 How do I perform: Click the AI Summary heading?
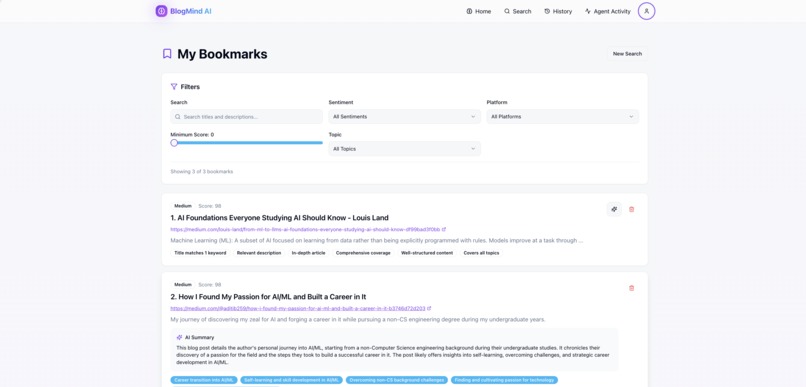pos(199,338)
